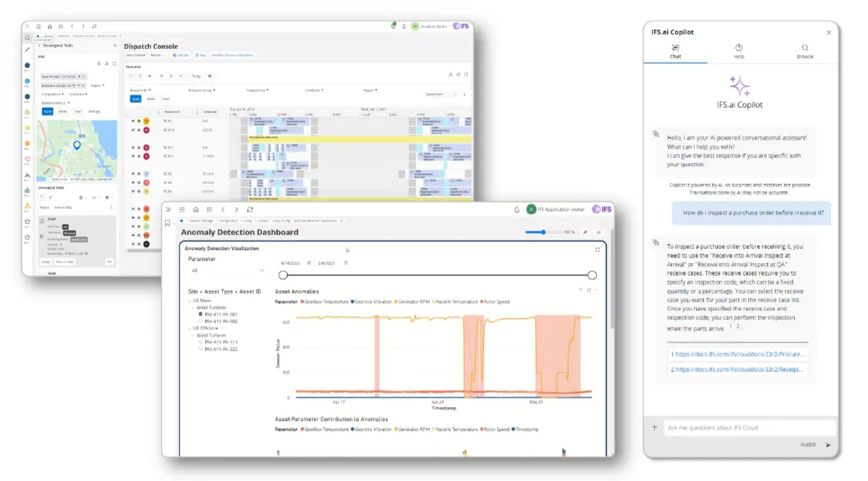Click the bookmark icon in Anomaly Dashboard sidebar
The height and width of the screenshot is (481, 868).
168,223
